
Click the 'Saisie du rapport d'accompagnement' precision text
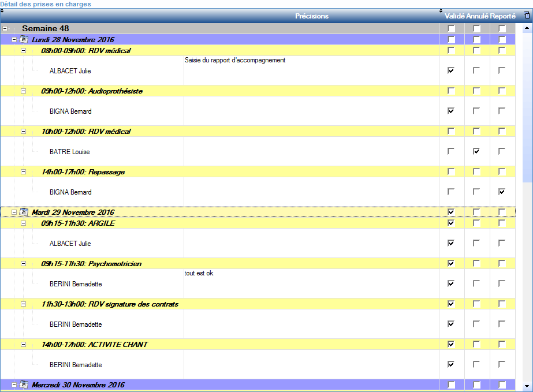[235, 60]
